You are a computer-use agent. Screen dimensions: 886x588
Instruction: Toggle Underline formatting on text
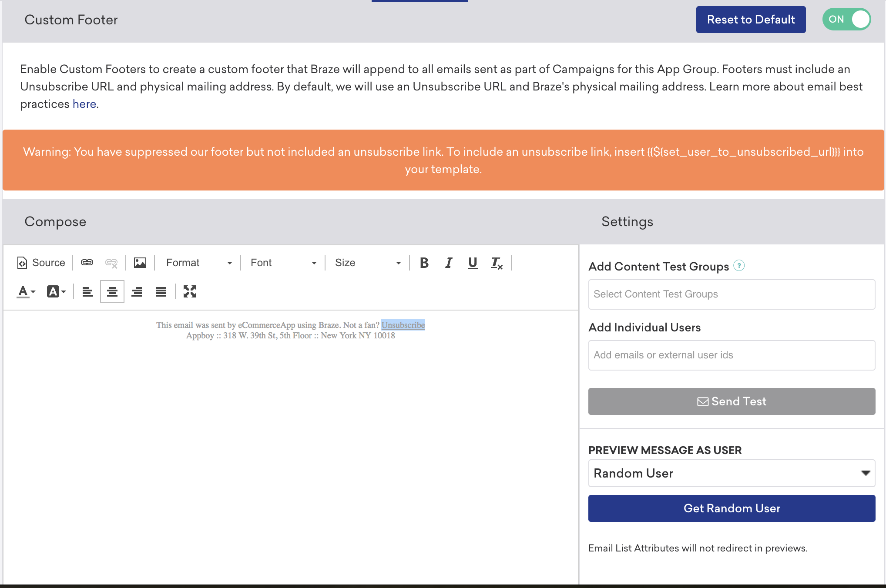tap(473, 263)
